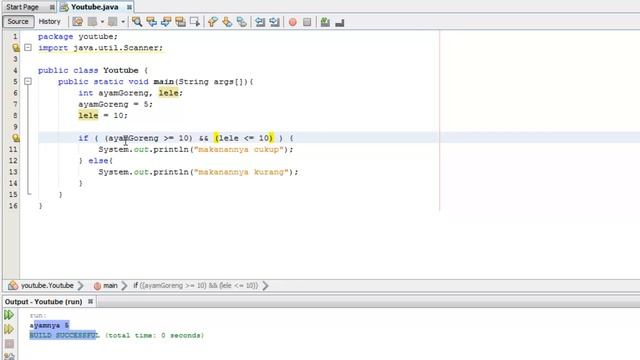Click line number 9 in the gutter
Screen dimensions: 640x360
15,127
